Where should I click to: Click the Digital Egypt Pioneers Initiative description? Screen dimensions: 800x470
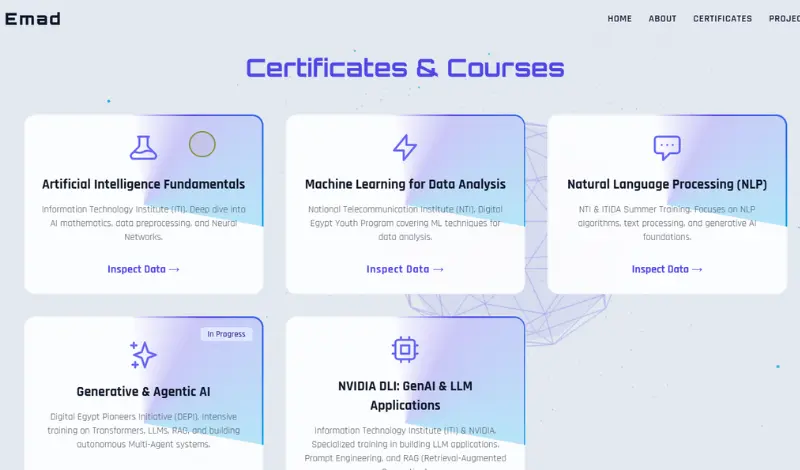coord(143,430)
